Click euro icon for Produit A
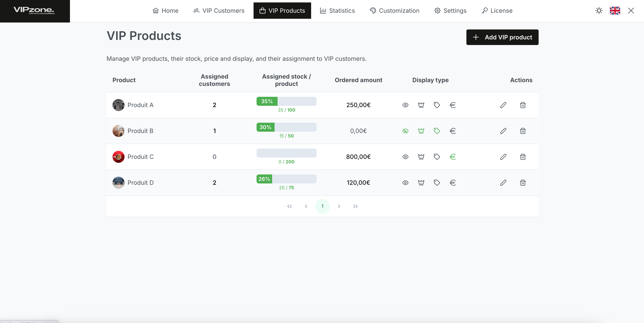 tap(453, 105)
